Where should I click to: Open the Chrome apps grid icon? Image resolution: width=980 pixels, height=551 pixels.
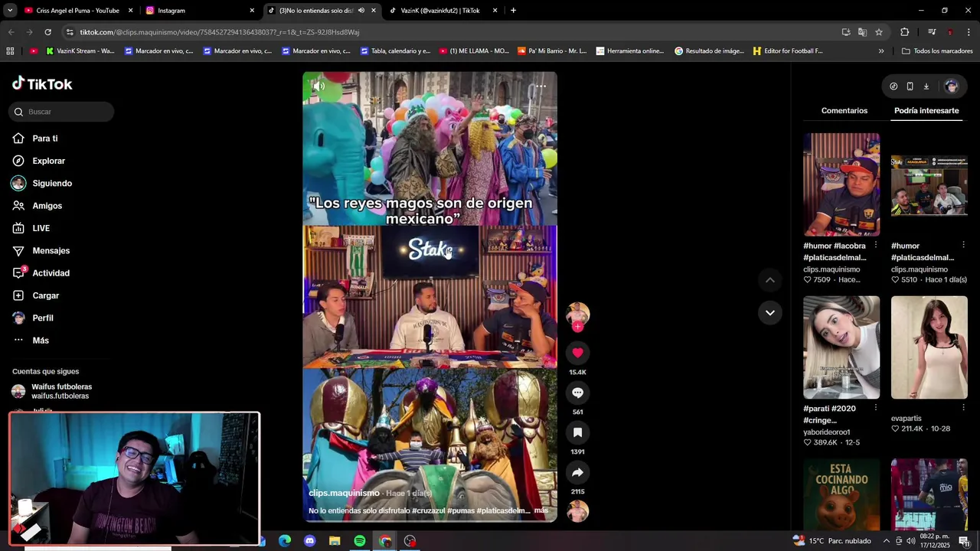10,51
